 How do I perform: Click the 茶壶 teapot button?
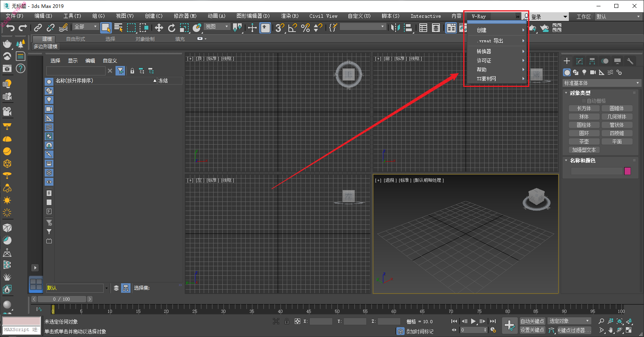(x=584, y=141)
